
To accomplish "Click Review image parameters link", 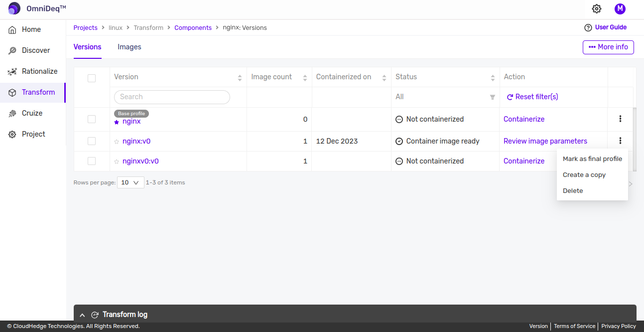I will pos(545,141).
